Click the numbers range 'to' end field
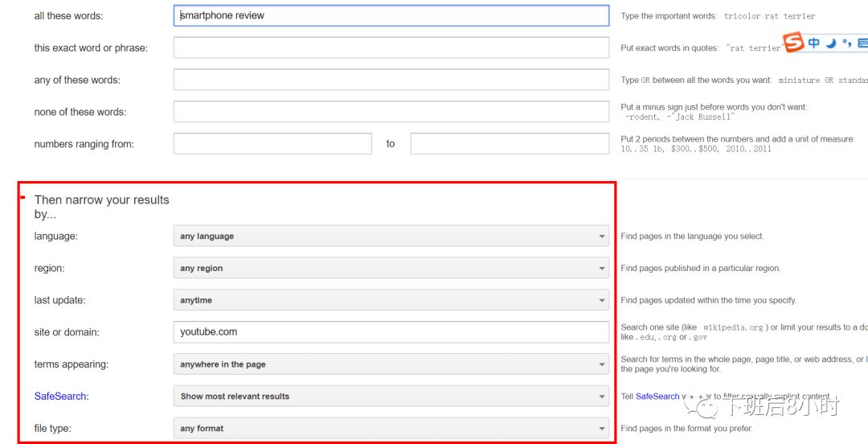 coord(509,144)
